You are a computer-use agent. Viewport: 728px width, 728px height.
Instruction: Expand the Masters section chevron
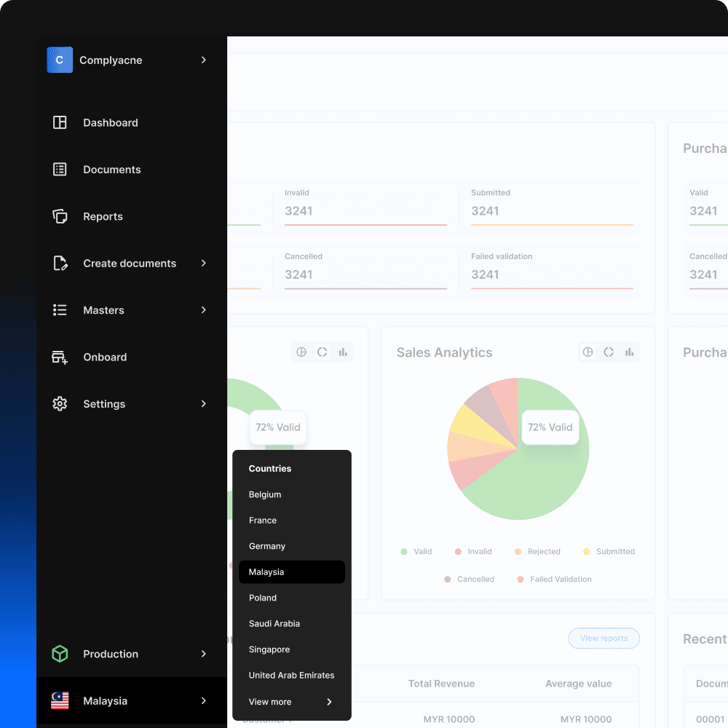pyautogui.click(x=205, y=310)
